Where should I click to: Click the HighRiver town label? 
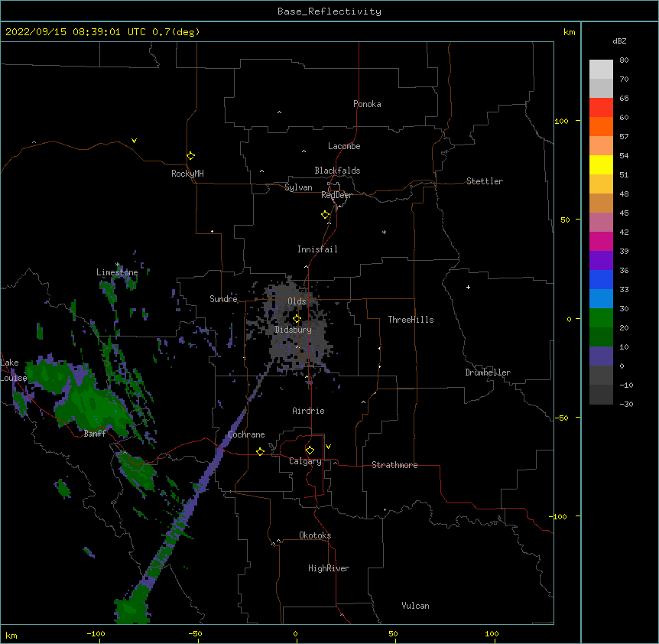point(329,568)
